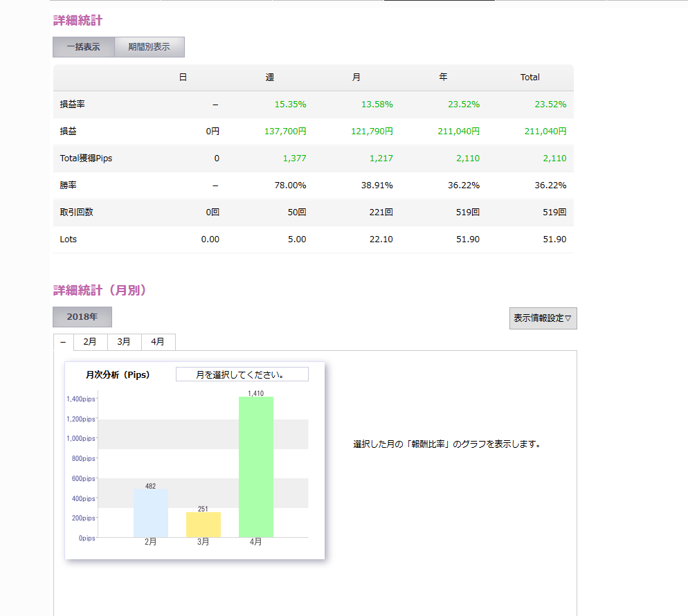Click the green 1,410 pips bar
Viewport: 688px width, 616px height.
[x=256, y=467]
